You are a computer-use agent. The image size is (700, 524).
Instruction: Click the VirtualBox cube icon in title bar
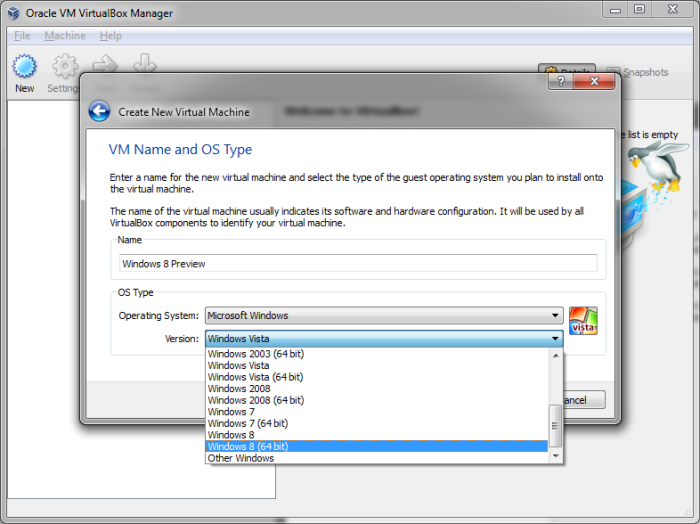click(14, 12)
